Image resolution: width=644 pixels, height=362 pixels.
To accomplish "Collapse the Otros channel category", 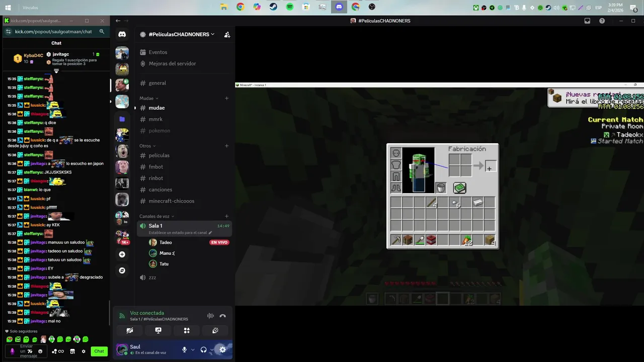I will [147, 146].
